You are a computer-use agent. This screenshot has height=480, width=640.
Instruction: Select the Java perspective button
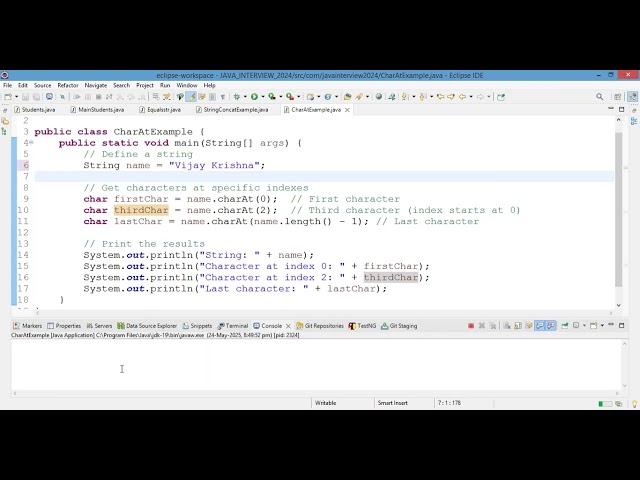(x=632, y=97)
